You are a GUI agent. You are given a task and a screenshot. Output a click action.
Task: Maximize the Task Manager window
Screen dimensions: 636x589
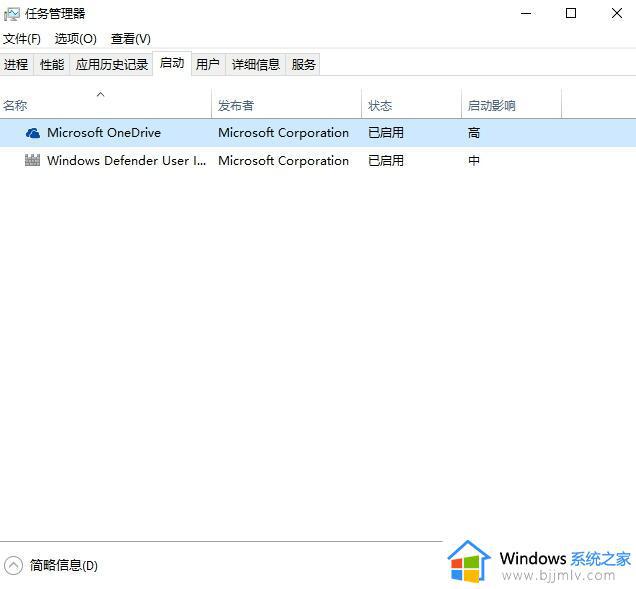(x=571, y=13)
